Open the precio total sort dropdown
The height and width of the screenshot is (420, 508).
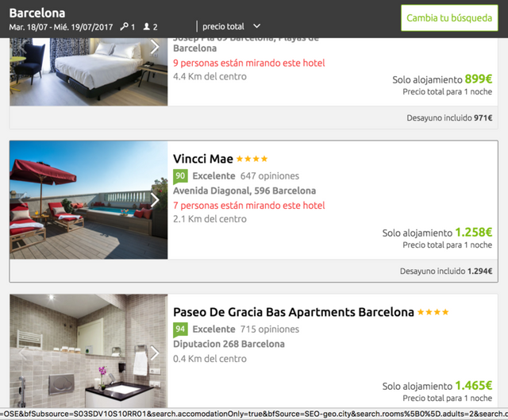[231, 26]
